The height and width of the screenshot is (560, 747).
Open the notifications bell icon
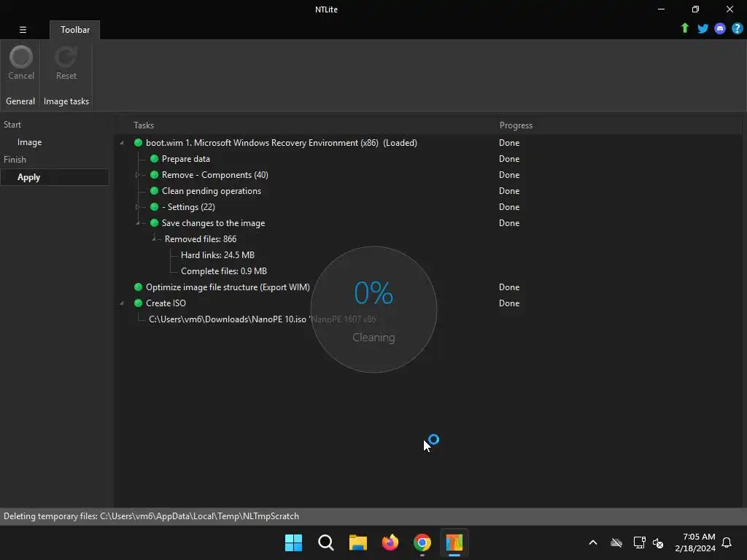(x=727, y=542)
